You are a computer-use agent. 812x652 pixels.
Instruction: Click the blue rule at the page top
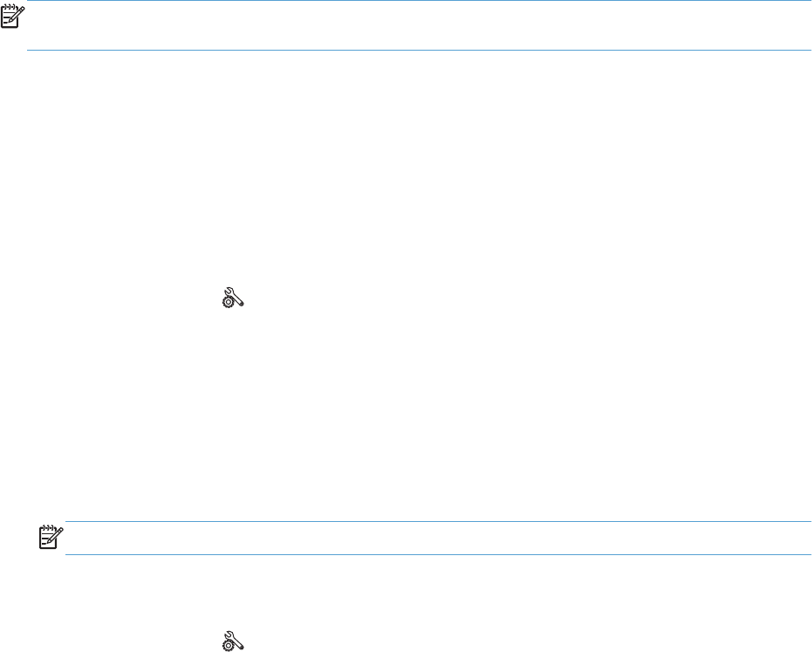tap(419, 1)
